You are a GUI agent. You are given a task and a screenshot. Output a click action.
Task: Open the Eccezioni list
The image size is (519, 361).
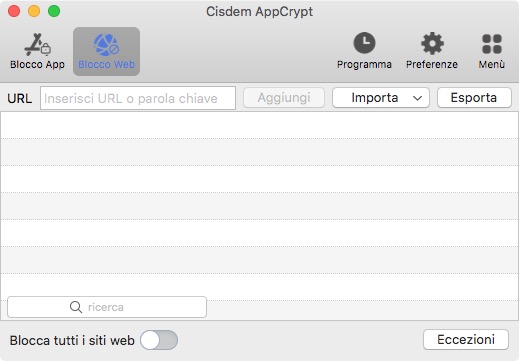tap(466, 340)
